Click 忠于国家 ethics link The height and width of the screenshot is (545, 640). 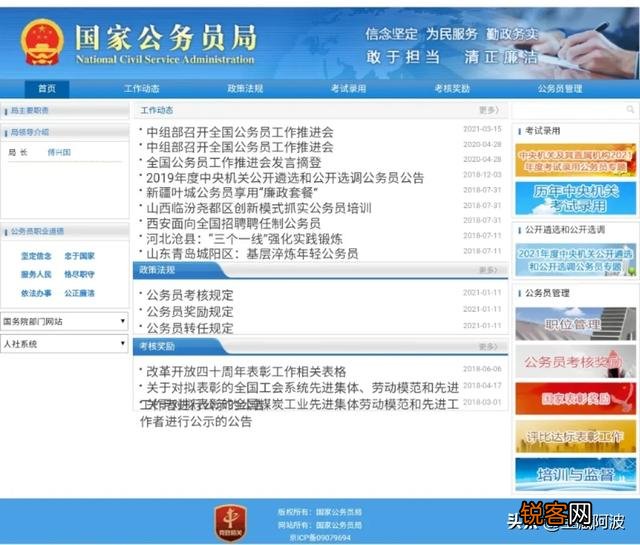80,256
